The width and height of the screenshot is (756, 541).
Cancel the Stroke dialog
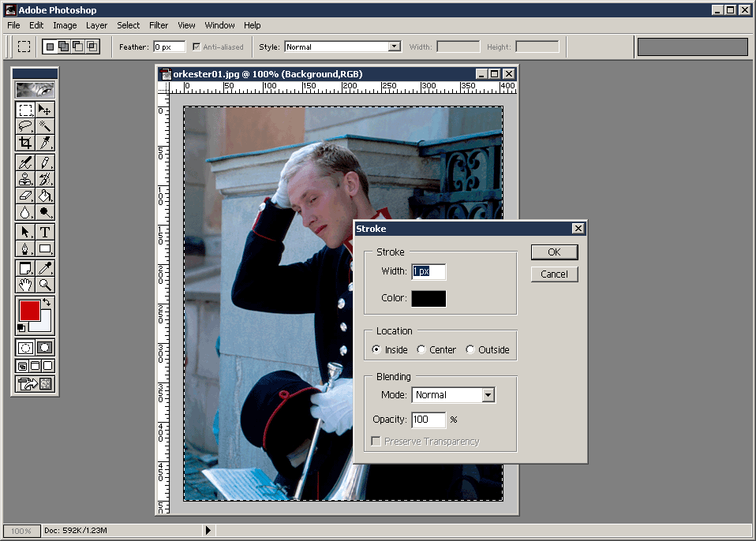[554, 274]
